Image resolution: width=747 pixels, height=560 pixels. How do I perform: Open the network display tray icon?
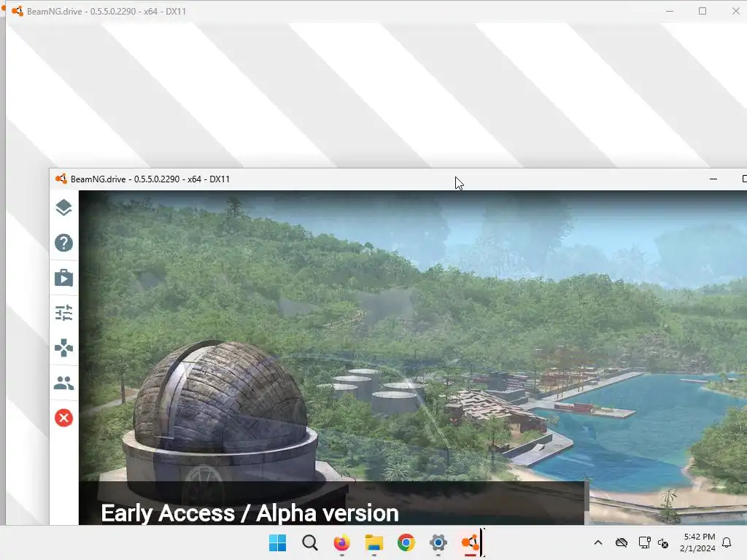644,542
